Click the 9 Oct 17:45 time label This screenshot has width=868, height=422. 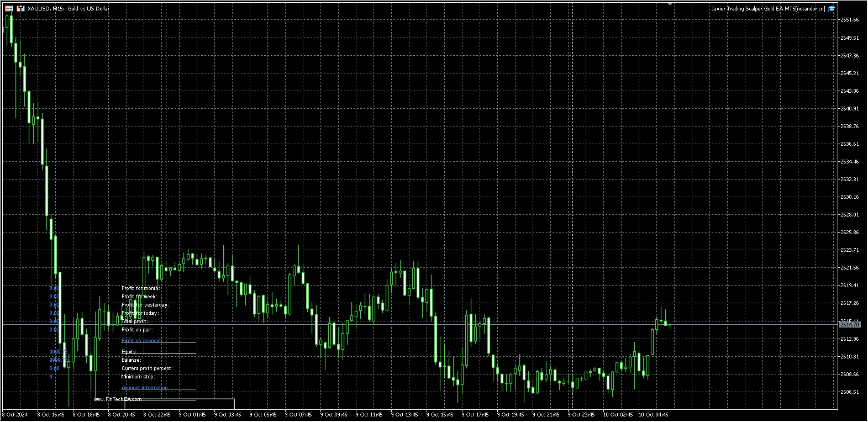click(x=475, y=415)
